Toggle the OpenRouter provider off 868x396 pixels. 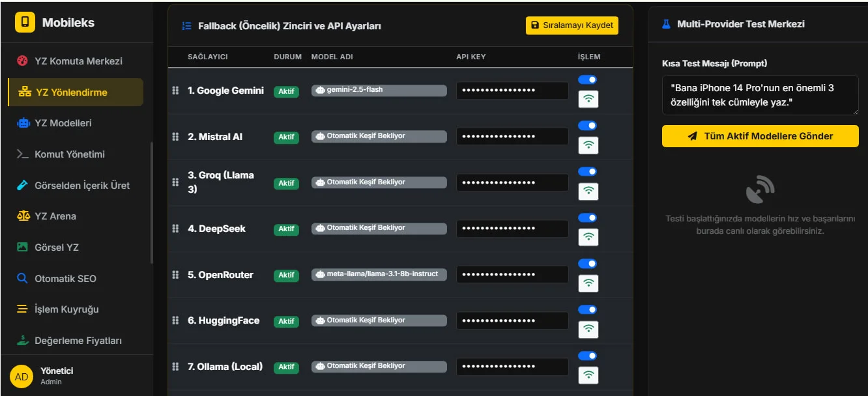point(587,264)
